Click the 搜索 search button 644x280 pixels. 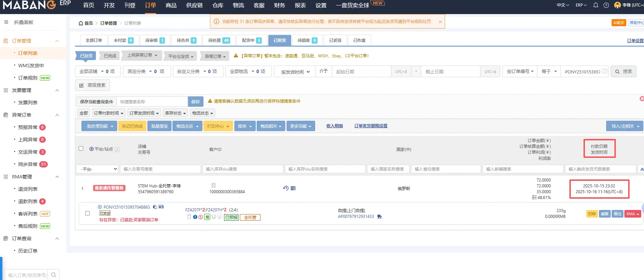coord(623,71)
